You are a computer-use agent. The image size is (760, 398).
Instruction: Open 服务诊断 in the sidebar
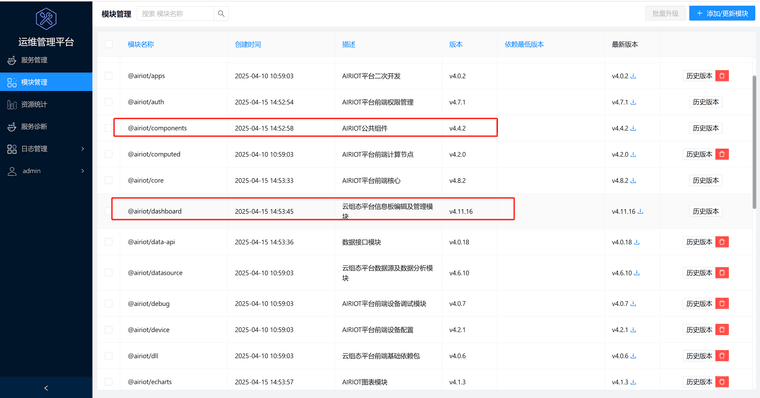46,127
